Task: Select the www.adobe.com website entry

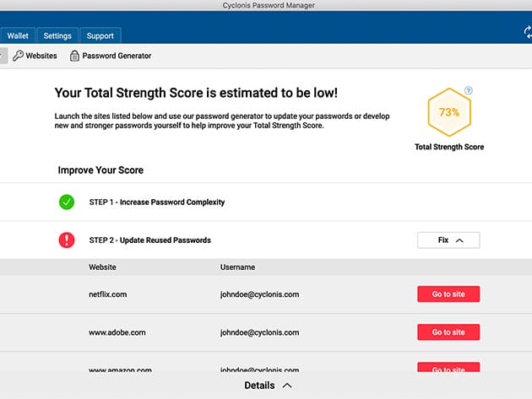Action: (117, 332)
